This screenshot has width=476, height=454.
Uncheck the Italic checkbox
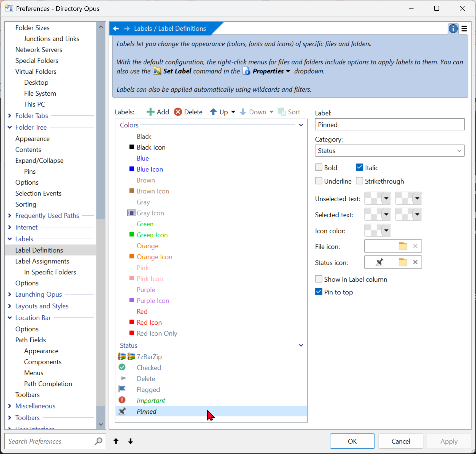359,168
